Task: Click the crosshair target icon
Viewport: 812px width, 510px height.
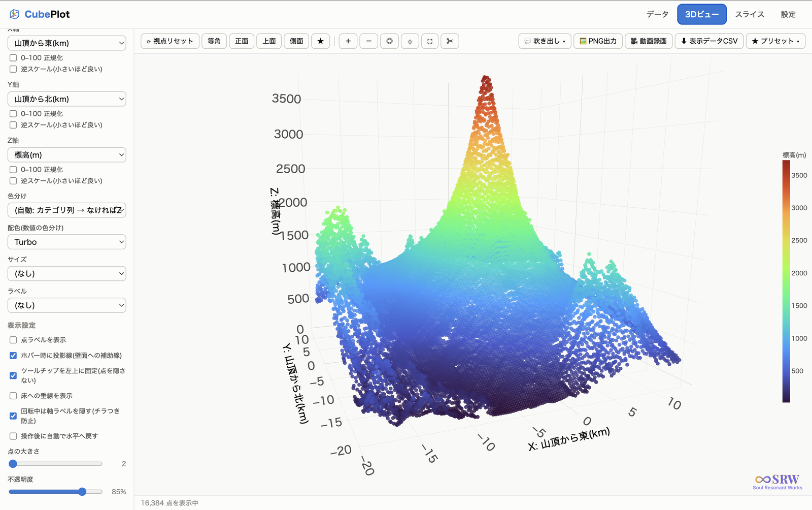Action: [x=410, y=41]
